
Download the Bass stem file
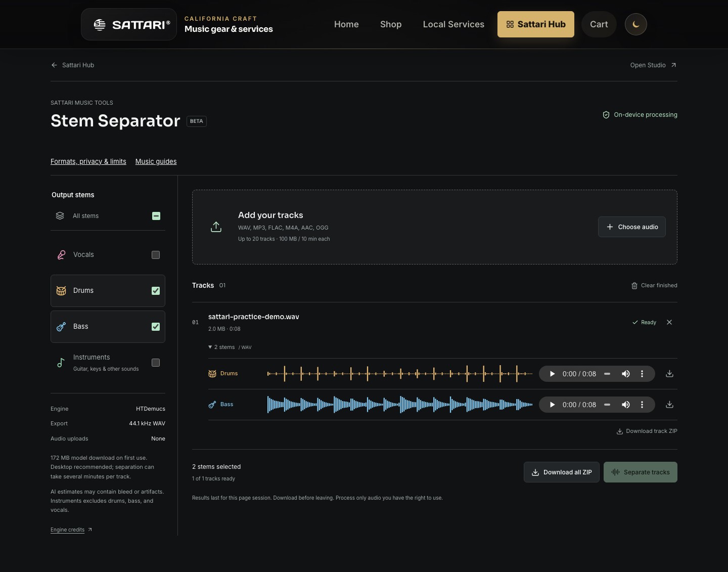[x=669, y=405]
